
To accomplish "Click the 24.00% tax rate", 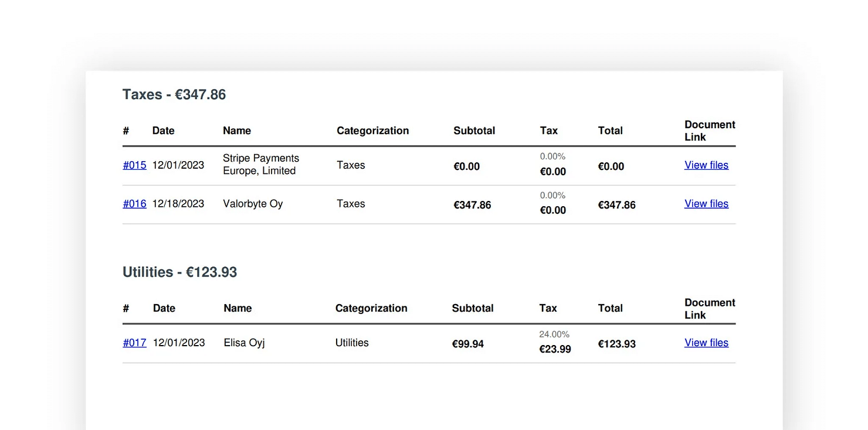I will click(554, 335).
